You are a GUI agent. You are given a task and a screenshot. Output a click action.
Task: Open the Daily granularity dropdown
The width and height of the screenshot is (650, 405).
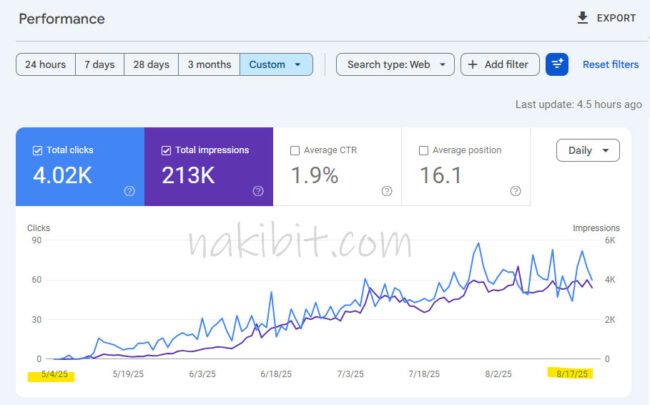coord(588,150)
